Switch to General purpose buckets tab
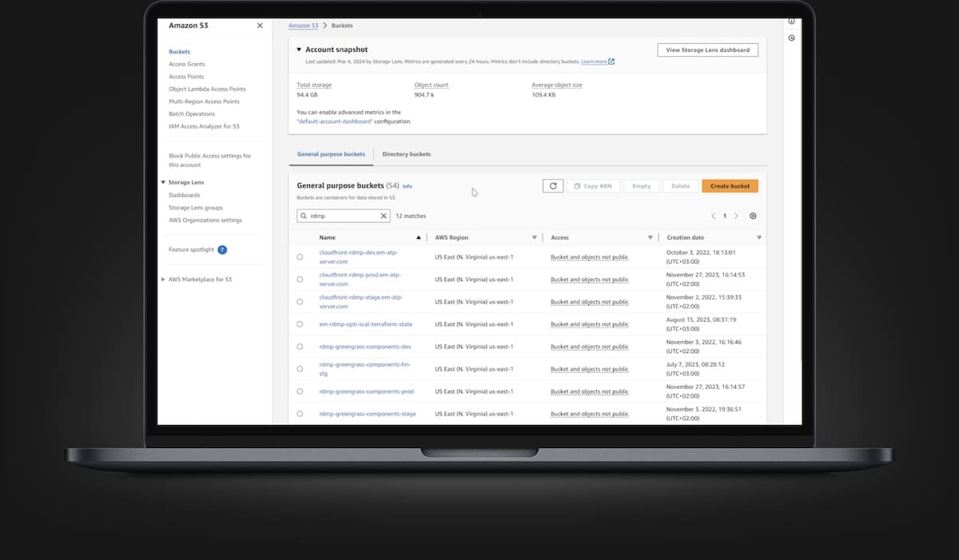This screenshot has height=560, width=959. [331, 154]
